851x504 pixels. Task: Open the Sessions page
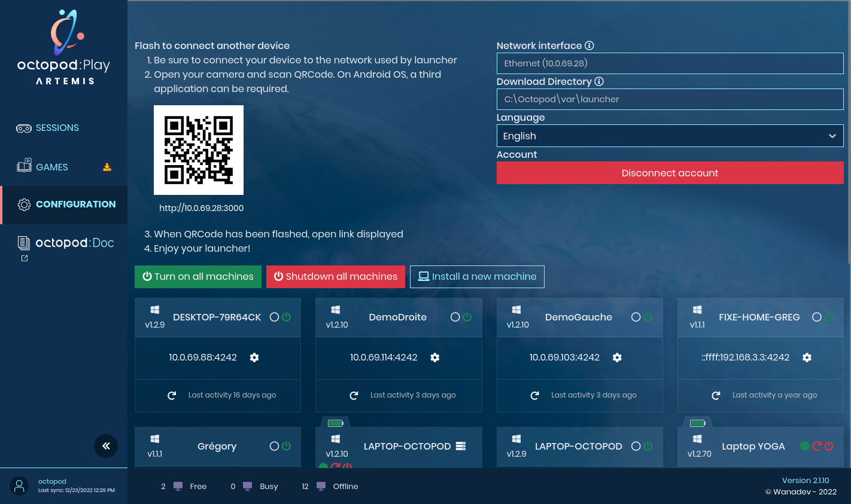click(57, 128)
